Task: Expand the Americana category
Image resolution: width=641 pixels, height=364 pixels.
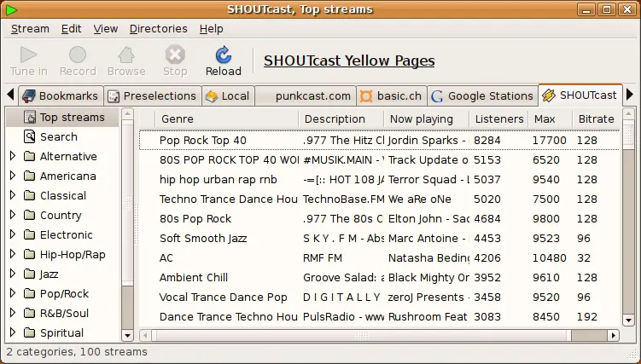Action: click(13, 176)
